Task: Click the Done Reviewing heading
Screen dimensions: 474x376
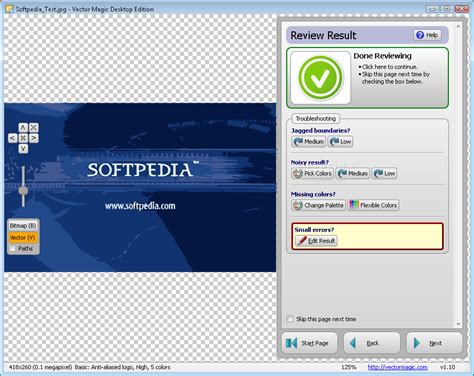Action: point(382,56)
